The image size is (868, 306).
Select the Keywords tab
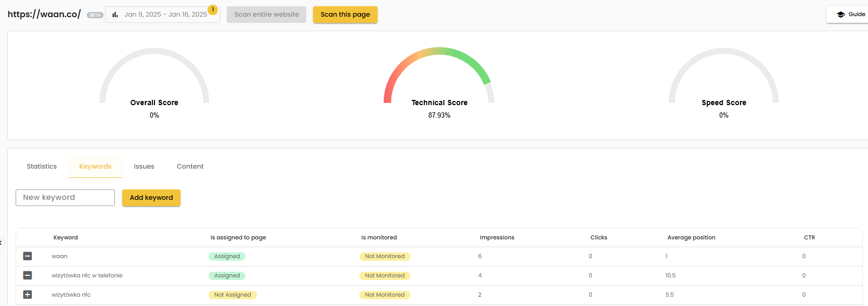coord(95,167)
